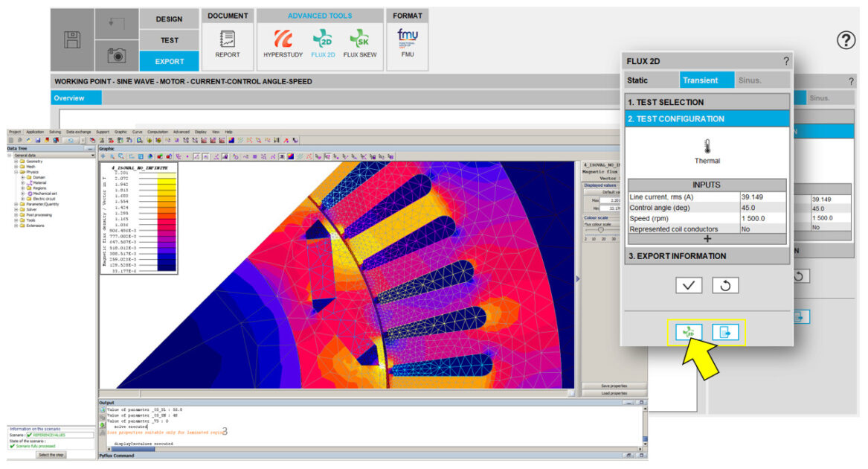Screen dimensions: 868x469
Task: Open the FMU format export
Action: pos(407,43)
